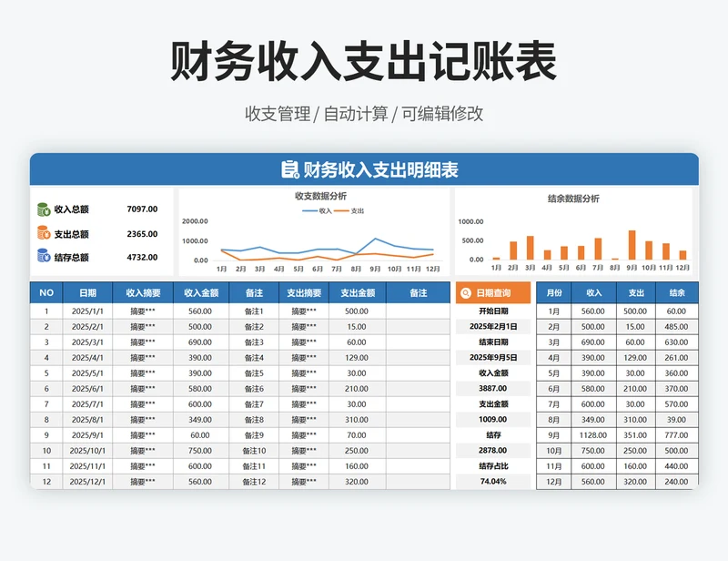Select the 结存占比 value 74.04%

[493, 482]
